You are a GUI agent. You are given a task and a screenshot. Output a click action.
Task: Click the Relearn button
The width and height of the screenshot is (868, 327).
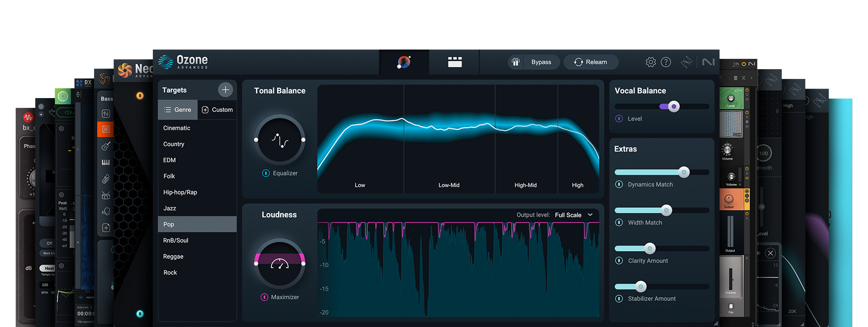click(591, 62)
